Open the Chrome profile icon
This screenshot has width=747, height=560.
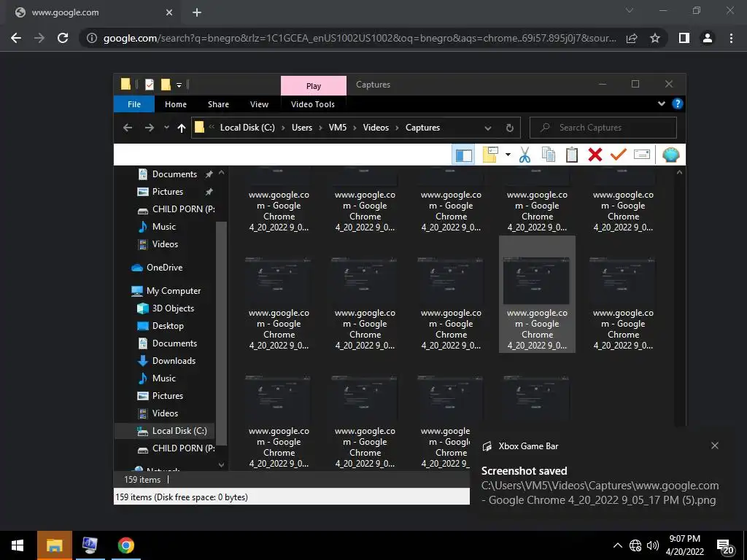(708, 38)
